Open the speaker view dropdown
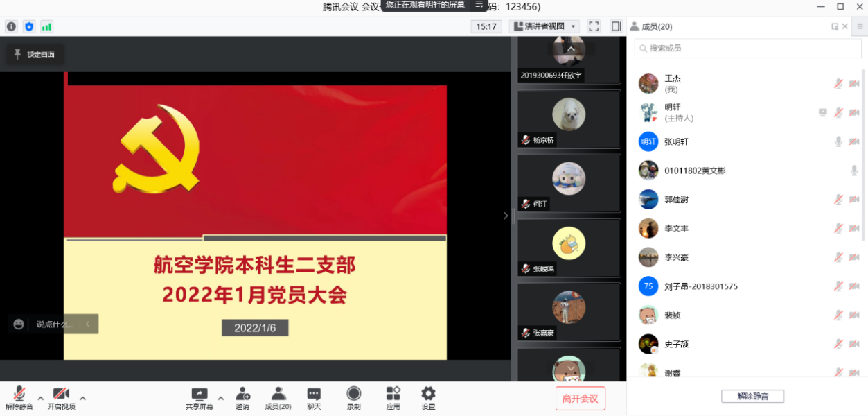The width and height of the screenshot is (868, 416). click(545, 26)
